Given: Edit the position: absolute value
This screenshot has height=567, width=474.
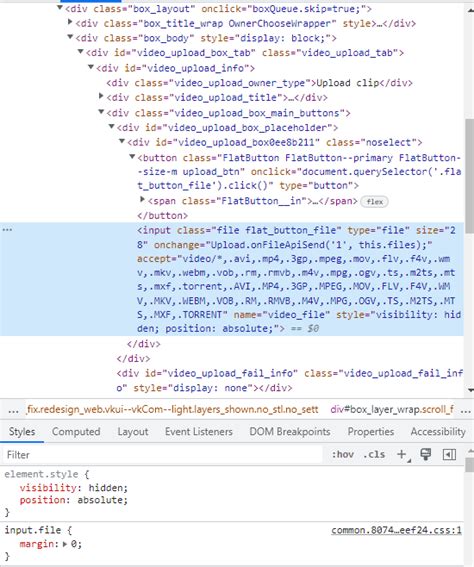Looking at the screenshot, I should tap(102, 500).
